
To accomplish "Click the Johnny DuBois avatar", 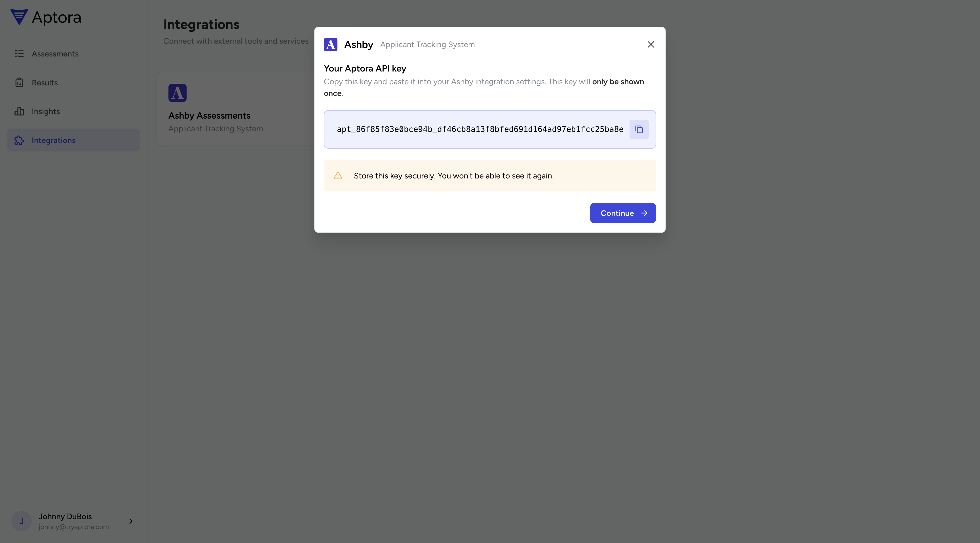I will pos(21,521).
